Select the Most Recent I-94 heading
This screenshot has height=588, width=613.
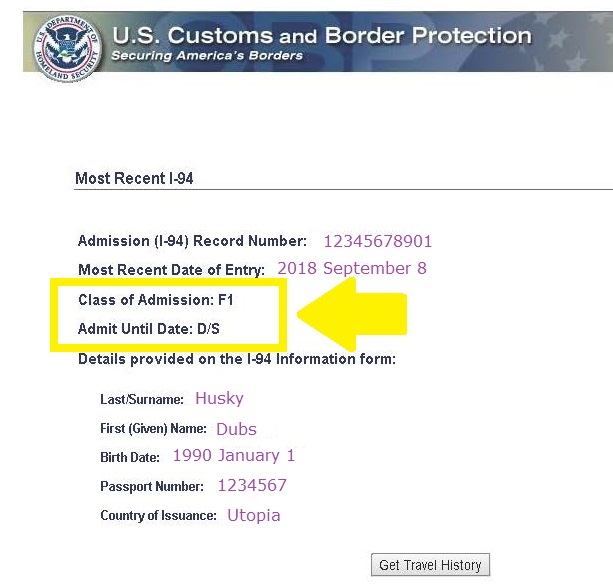coord(134,179)
